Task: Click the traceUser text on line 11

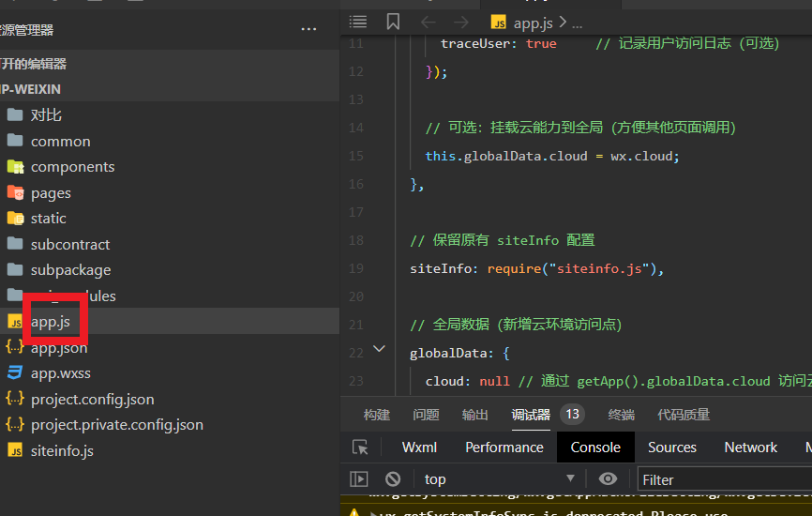Action: click(475, 43)
